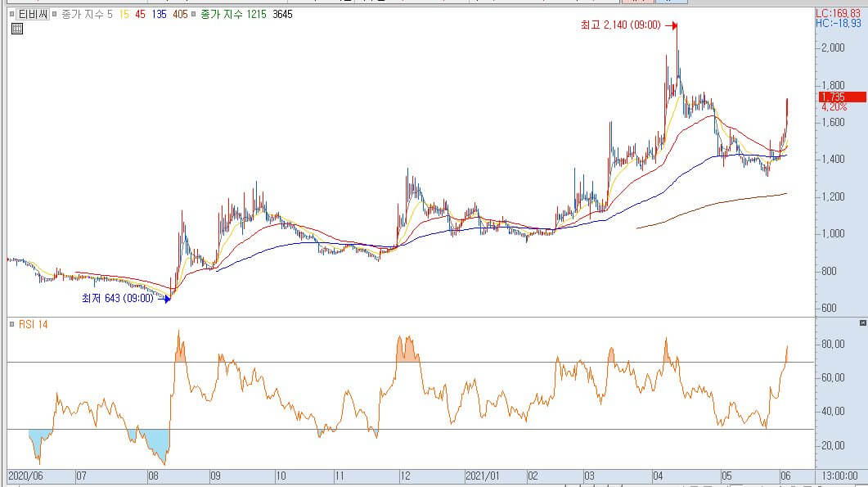Click the 09 month date axis label
Screen dimensions: 868x487
click(x=215, y=476)
